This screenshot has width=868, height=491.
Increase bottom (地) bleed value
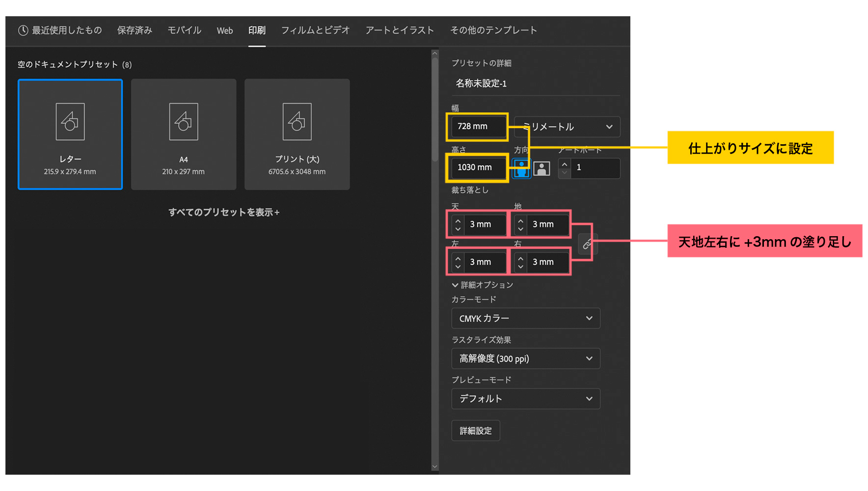pyautogui.click(x=520, y=220)
